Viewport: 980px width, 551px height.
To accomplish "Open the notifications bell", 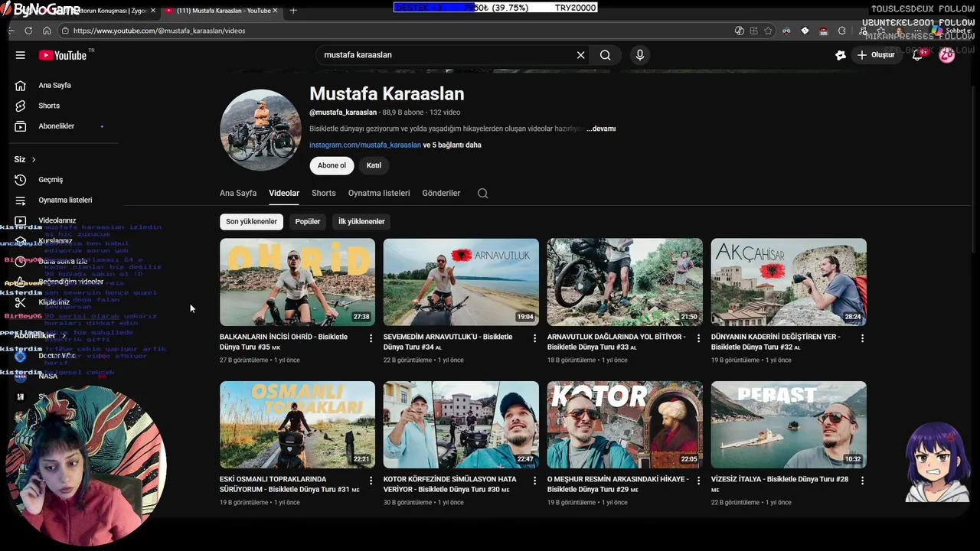I will pyautogui.click(x=917, y=55).
